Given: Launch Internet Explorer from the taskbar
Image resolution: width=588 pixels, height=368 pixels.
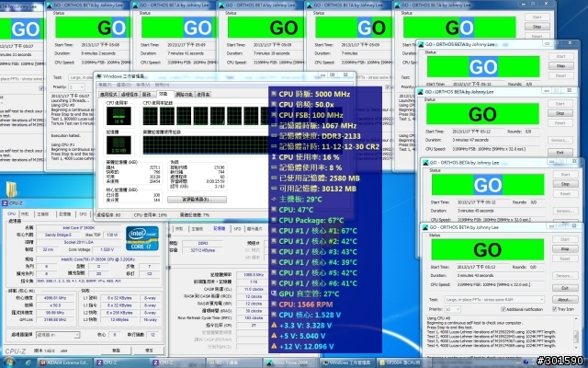Looking at the screenshot, I should [28, 362].
